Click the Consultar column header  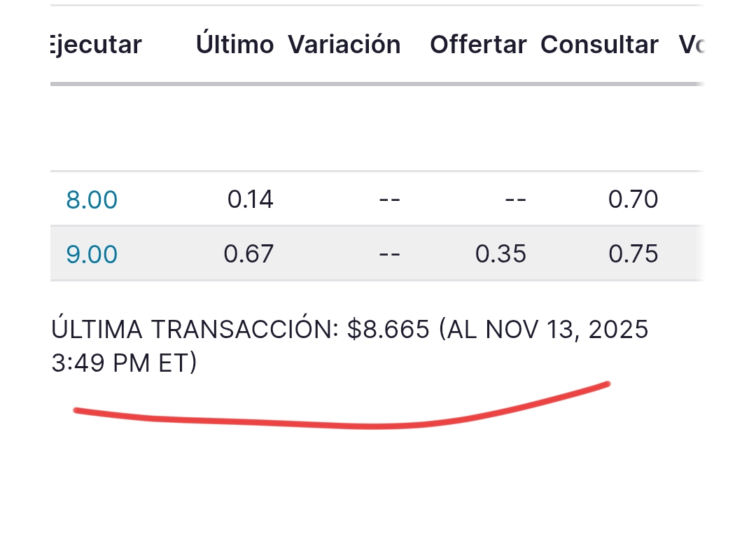[599, 45]
